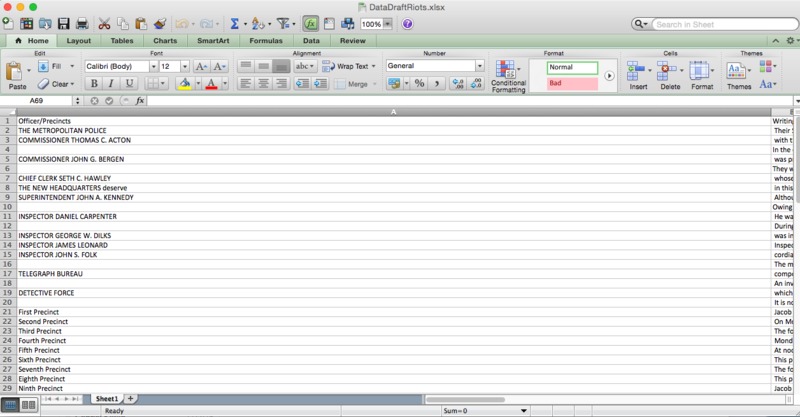The height and width of the screenshot is (417, 800).
Task: Click the Search in Sheet field
Action: click(x=724, y=24)
